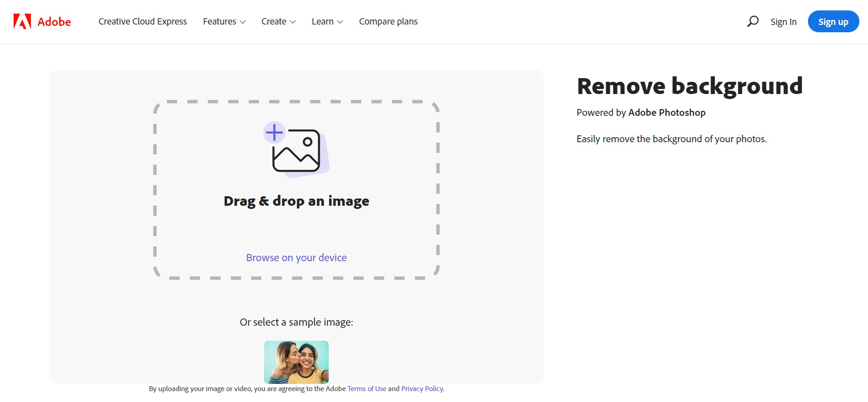Click the Adobe logo icon
The width and height of the screenshot is (868, 402).
click(x=22, y=21)
